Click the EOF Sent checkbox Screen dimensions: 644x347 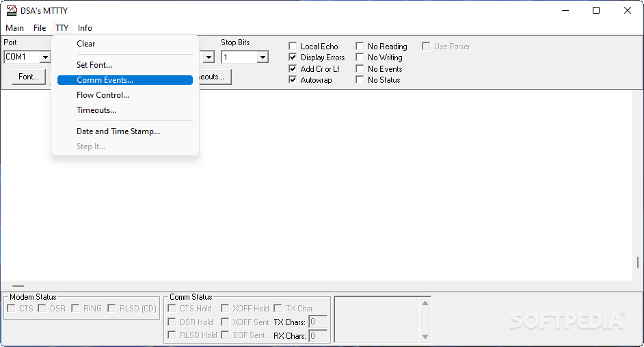point(225,335)
